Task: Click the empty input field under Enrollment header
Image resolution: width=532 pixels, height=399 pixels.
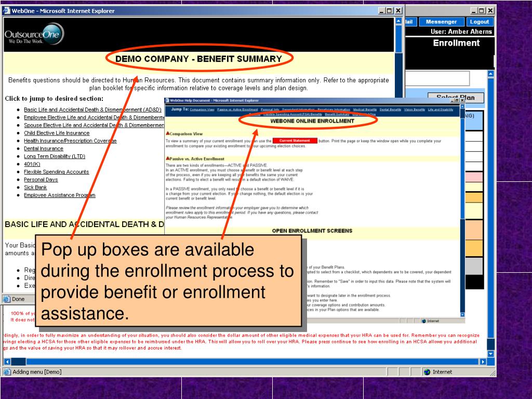Action: tap(437, 78)
